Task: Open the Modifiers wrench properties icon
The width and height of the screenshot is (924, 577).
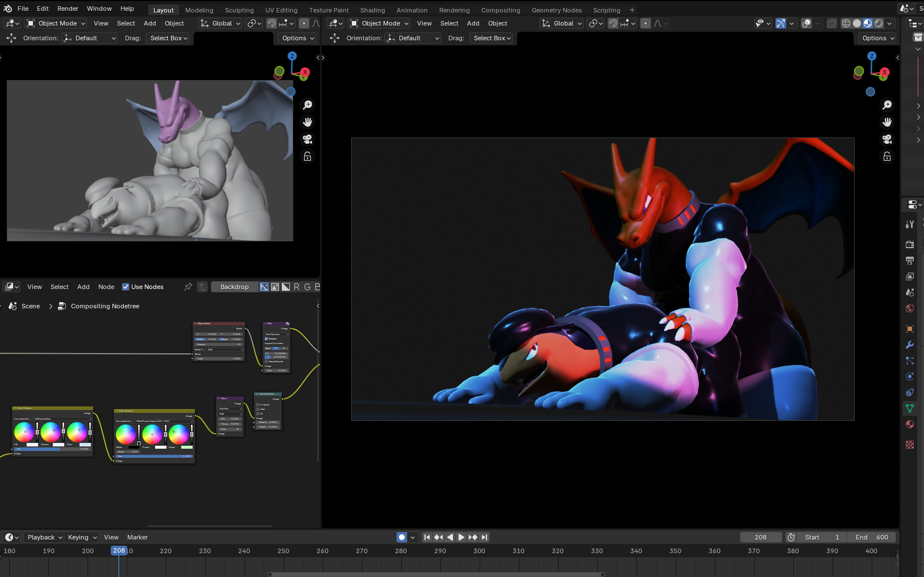Action: point(910,345)
